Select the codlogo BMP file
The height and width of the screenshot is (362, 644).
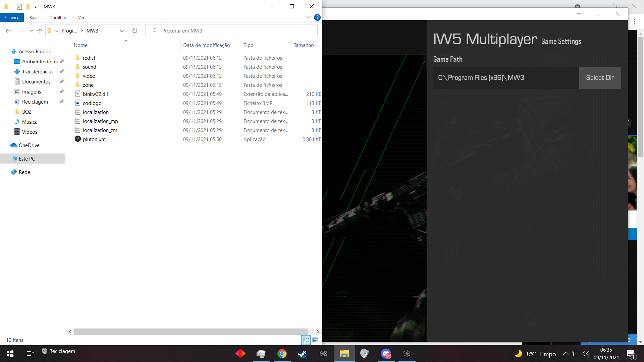click(x=92, y=103)
